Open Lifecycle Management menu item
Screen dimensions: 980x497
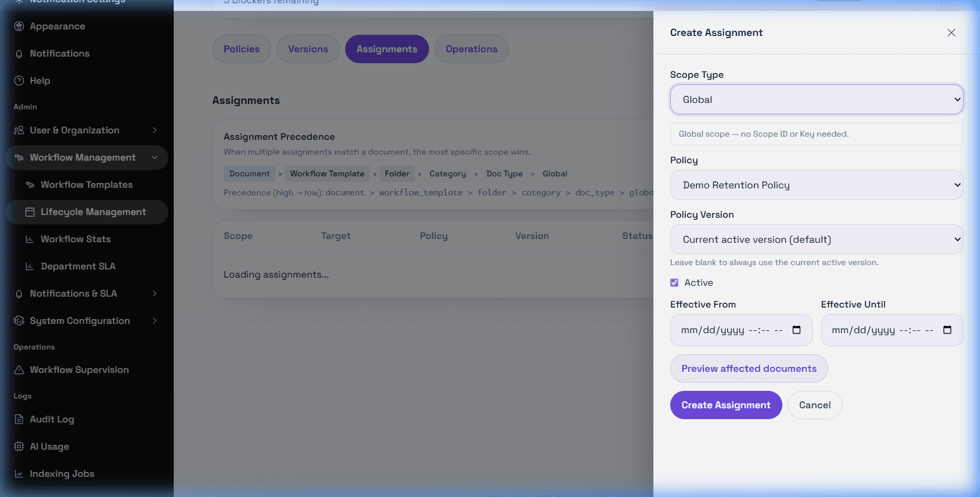[87, 212]
